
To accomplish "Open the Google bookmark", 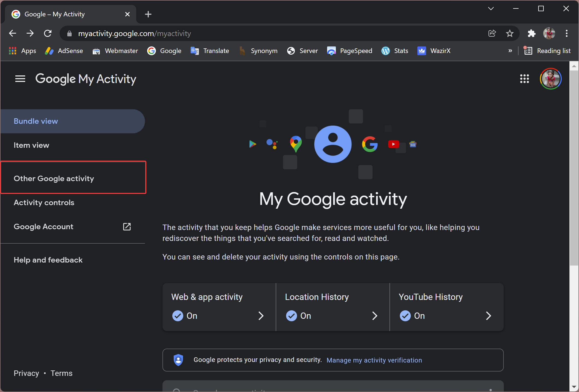I will [164, 51].
